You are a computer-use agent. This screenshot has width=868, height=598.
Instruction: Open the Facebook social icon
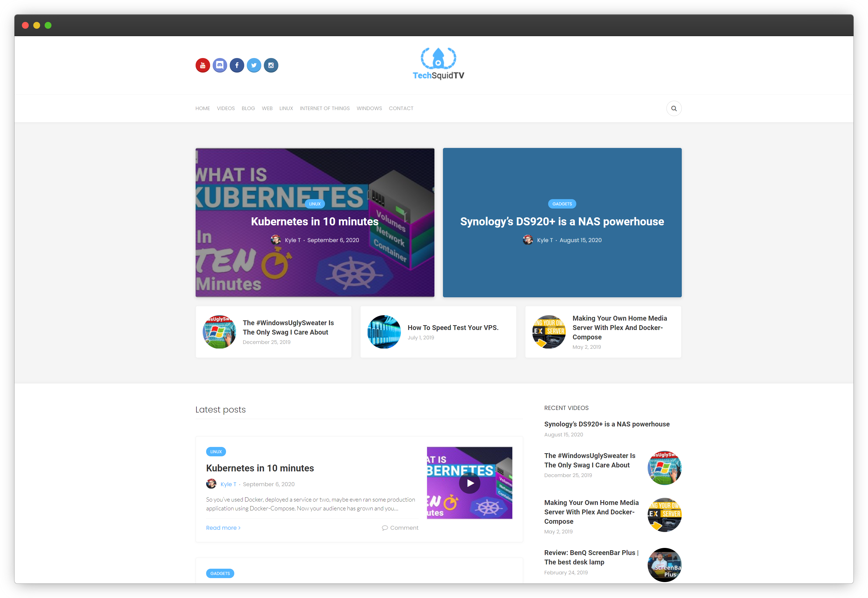pyautogui.click(x=237, y=65)
